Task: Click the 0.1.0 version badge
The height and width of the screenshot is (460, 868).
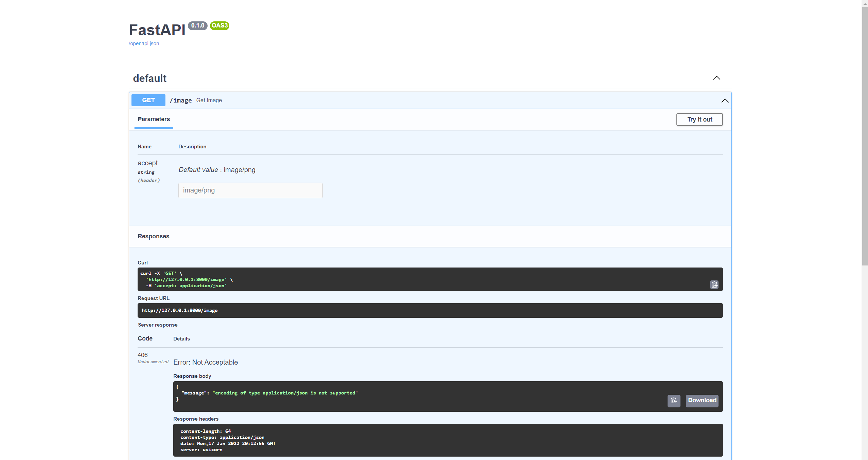Action: click(197, 25)
